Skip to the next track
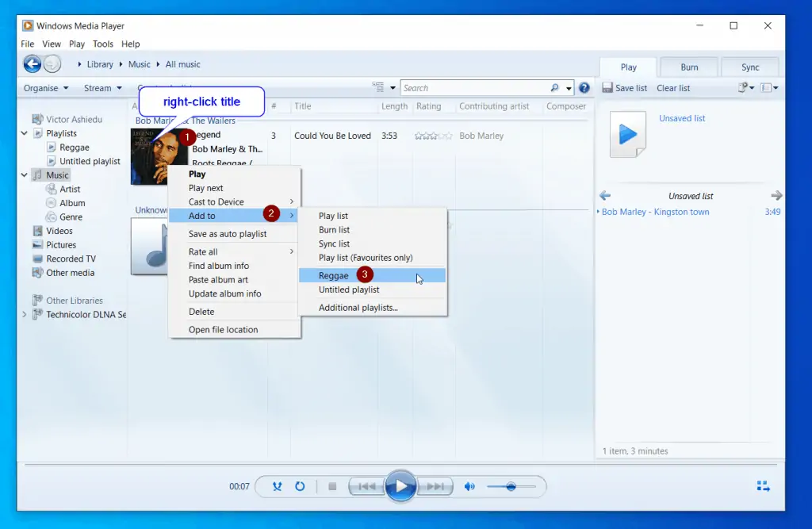This screenshot has height=529, width=812. pyautogui.click(x=435, y=486)
